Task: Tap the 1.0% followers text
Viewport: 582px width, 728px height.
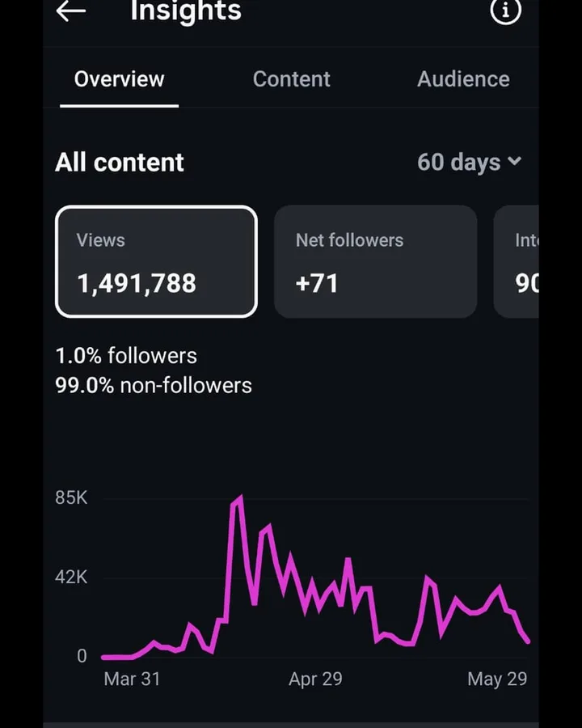Action: pos(126,356)
